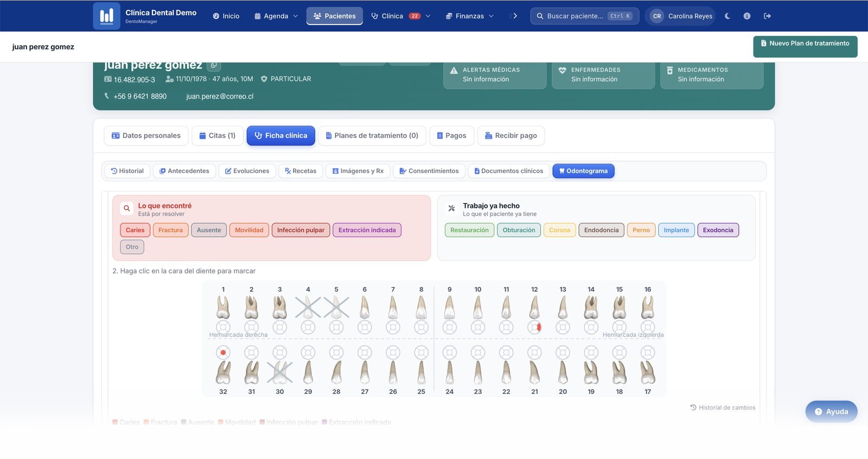
Task: Select the Exodoncia purple chip
Action: 718,230
